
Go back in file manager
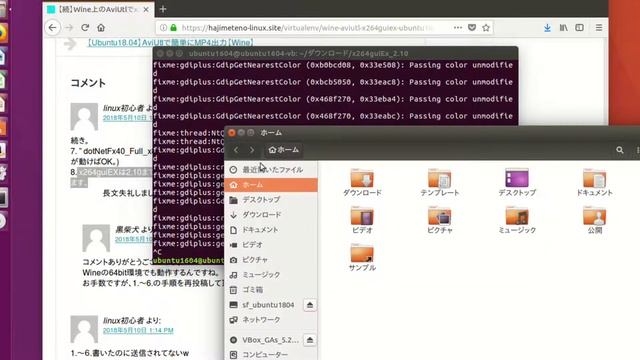point(236,150)
